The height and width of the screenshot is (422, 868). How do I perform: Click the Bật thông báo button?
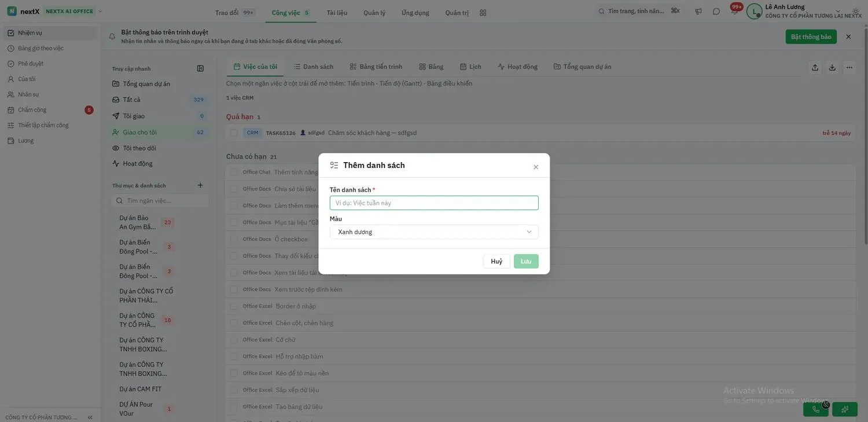click(811, 36)
